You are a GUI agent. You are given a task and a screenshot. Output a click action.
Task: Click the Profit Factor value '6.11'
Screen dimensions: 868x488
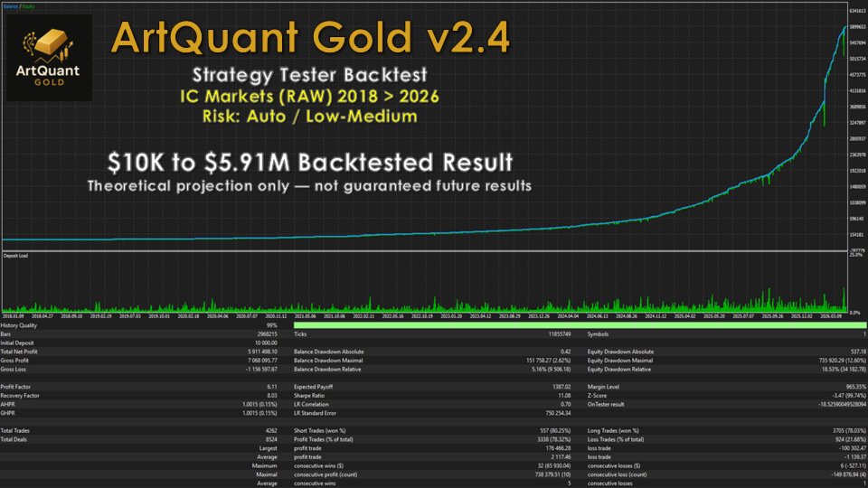tap(272, 387)
